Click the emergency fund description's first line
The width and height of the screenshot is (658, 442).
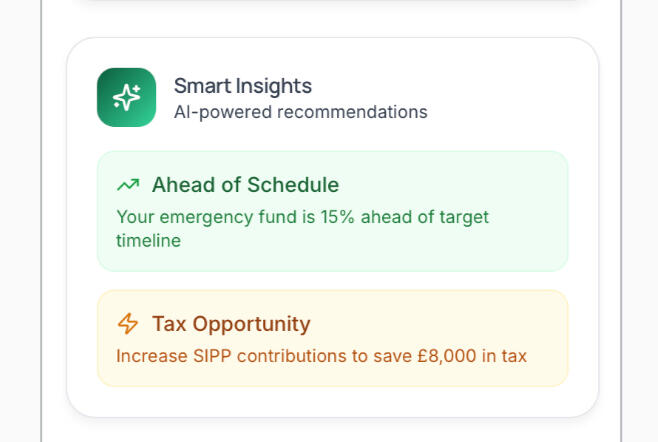click(302, 216)
